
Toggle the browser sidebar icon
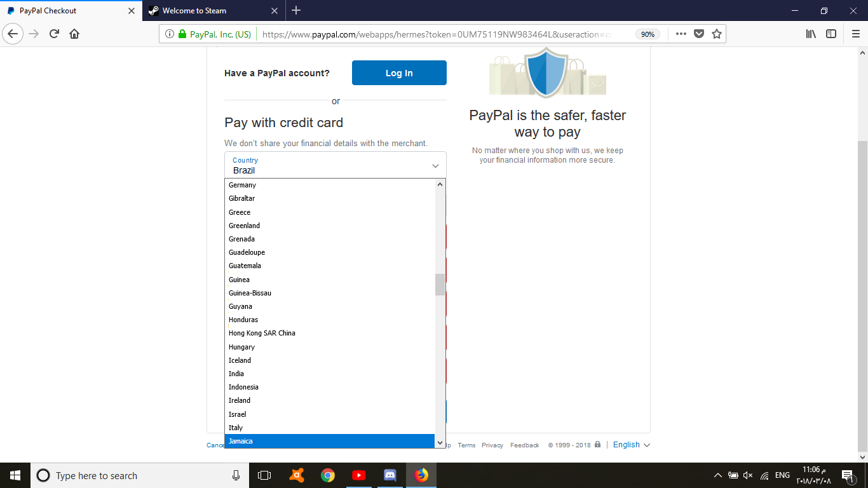pos(831,34)
